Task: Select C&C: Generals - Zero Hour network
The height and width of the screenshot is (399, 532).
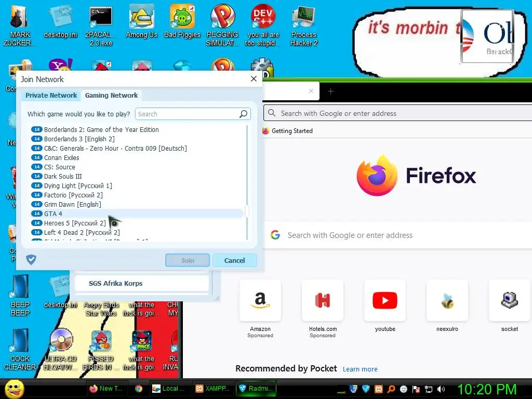Action: point(137,148)
